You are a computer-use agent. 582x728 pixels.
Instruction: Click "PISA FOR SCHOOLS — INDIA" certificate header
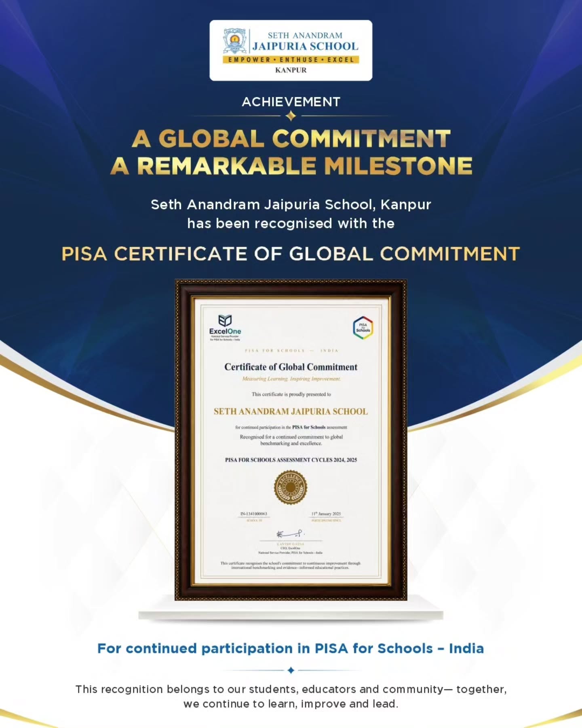tap(291, 351)
